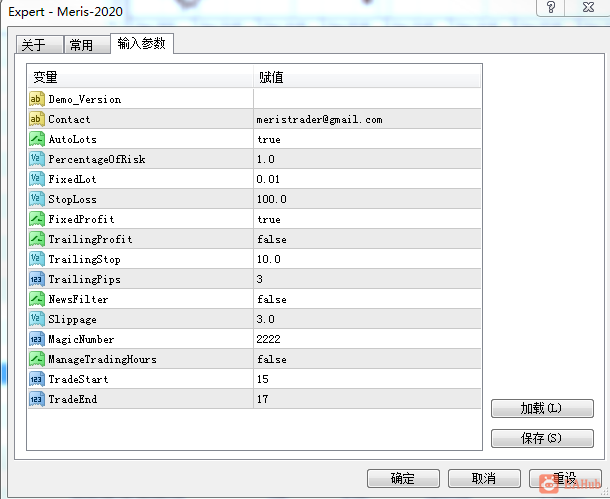Click the help question mark button

550,7
